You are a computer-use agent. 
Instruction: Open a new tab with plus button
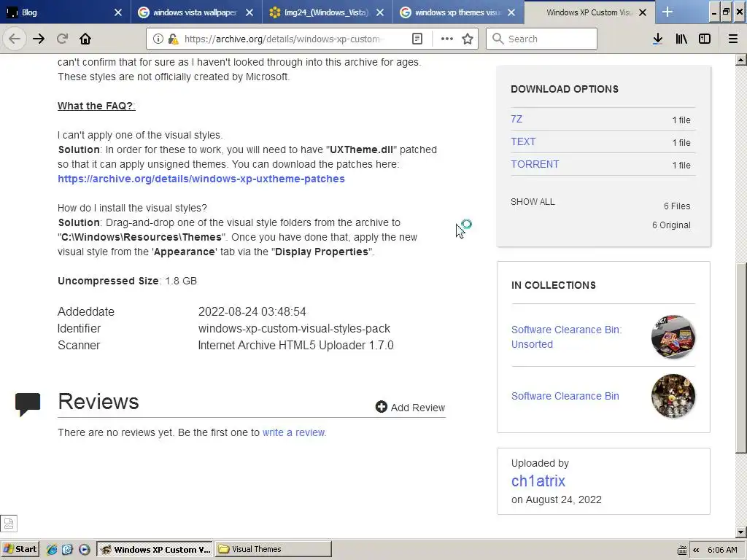[667, 12]
